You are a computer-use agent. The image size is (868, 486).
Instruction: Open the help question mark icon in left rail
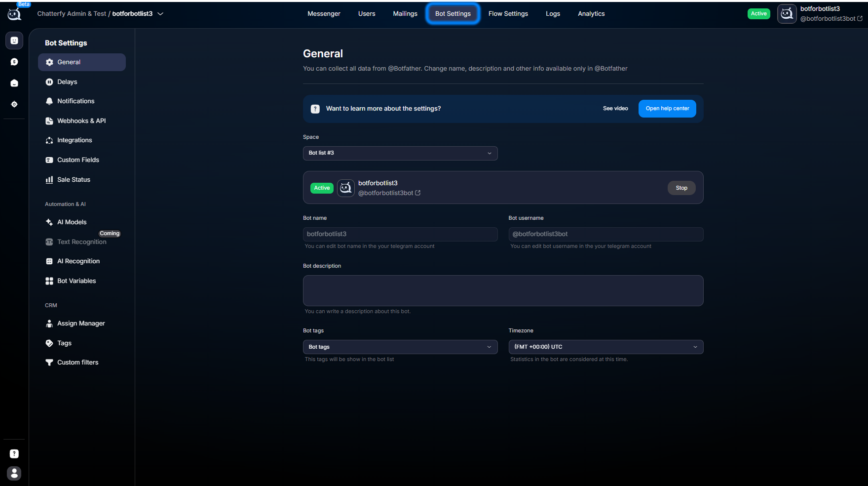(x=14, y=454)
